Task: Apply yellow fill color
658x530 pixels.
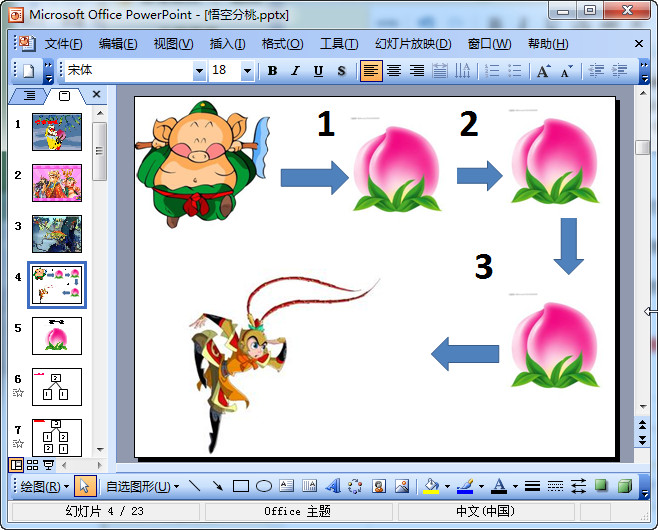Action: pos(431,486)
